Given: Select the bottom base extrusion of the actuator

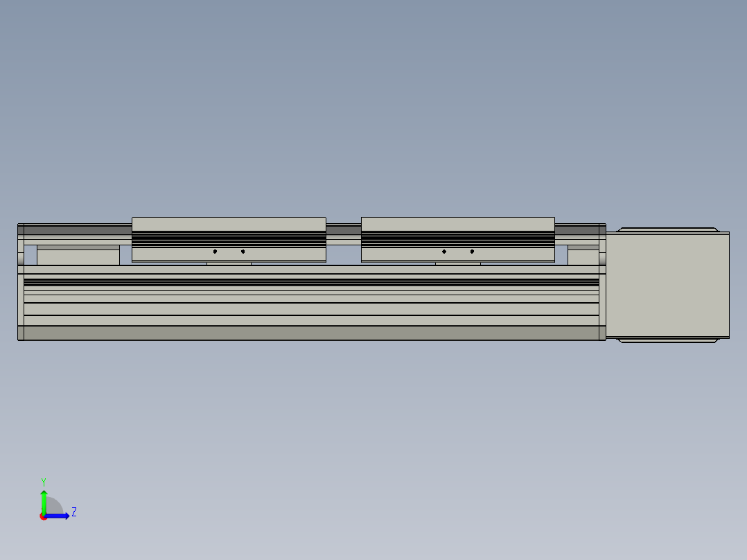Looking at the screenshot, I should (312, 333).
